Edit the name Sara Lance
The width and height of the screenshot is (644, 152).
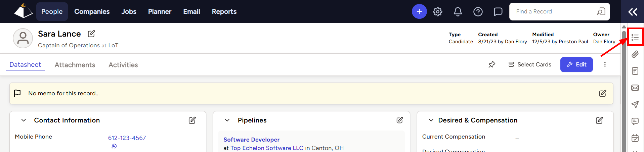point(91,34)
